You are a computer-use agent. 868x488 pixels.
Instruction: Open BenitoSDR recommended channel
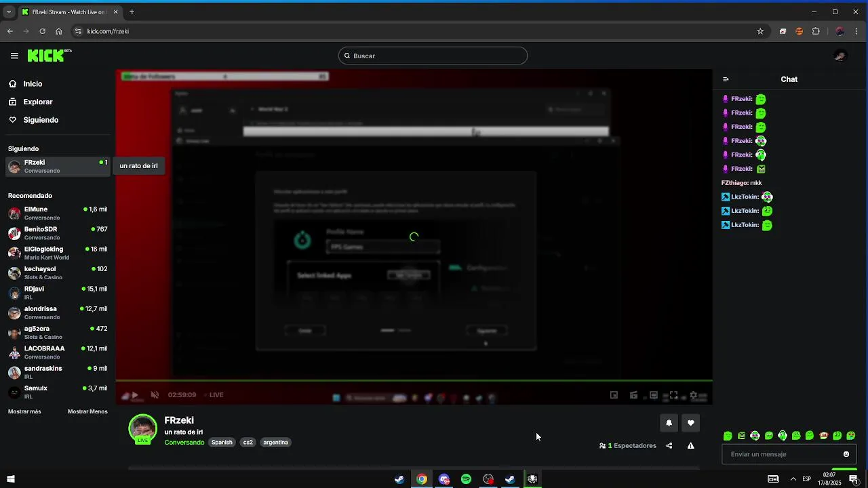click(58, 233)
